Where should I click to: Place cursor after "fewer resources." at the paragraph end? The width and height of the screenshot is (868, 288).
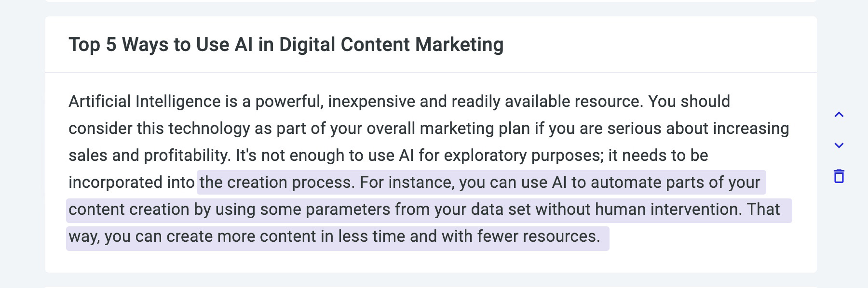pos(600,236)
